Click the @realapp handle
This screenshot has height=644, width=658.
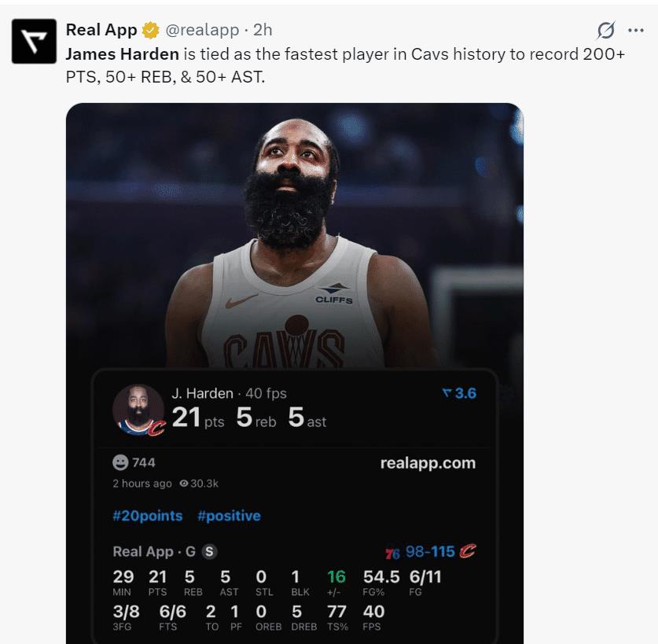(200, 30)
